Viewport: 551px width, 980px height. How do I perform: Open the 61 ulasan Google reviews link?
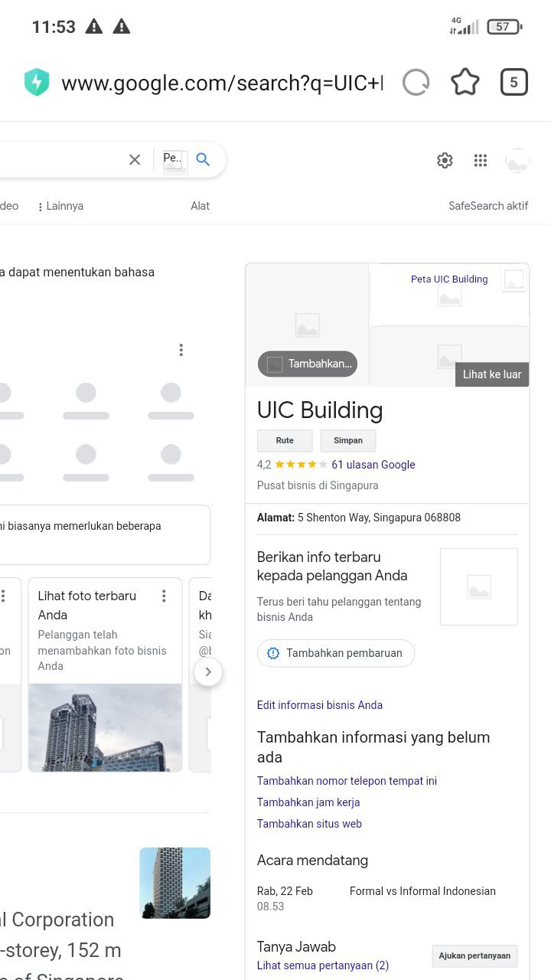pyautogui.click(x=373, y=465)
